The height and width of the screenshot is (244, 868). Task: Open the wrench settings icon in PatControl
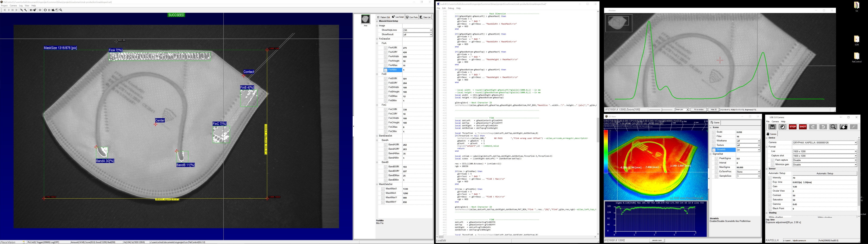click(26, 10)
